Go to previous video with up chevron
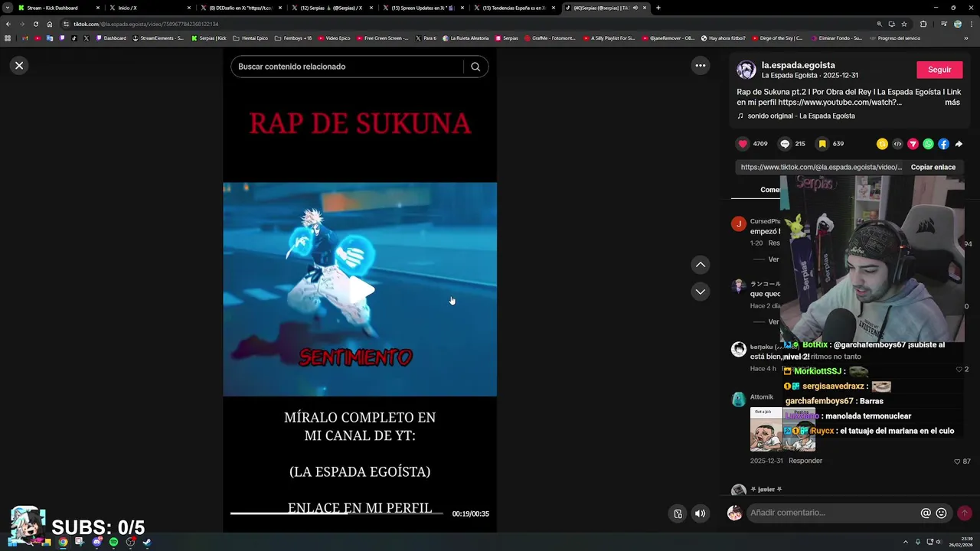The height and width of the screenshot is (551, 980). pos(700,265)
